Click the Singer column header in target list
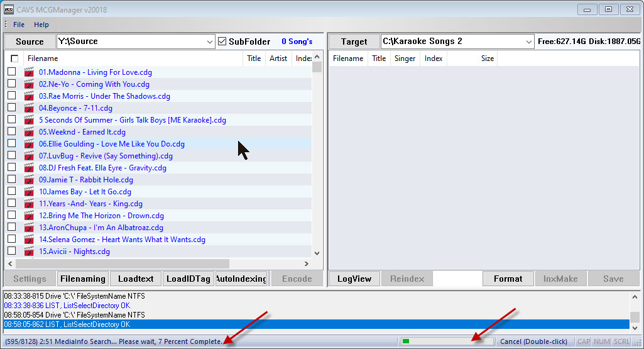644x349 pixels. coord(405,58)
